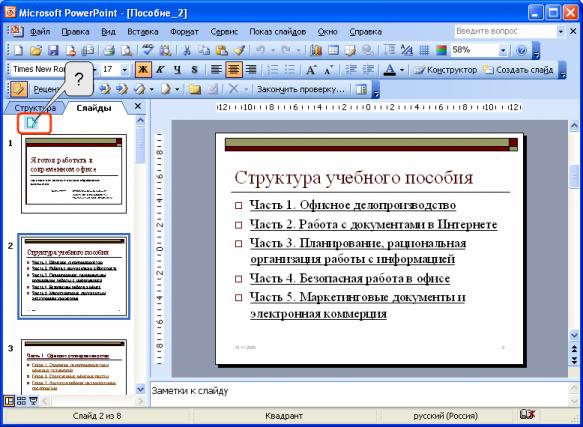Open the Вставка menu
583x427 pixels.
click(143, 32)
